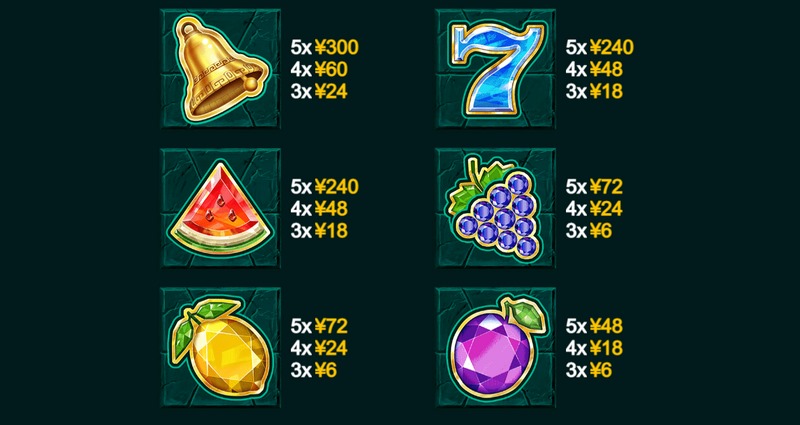Viewport: 800px width, 425px height.
Task: Click the watermelon's 4x ¥48 payout
Action: point(319,209)
